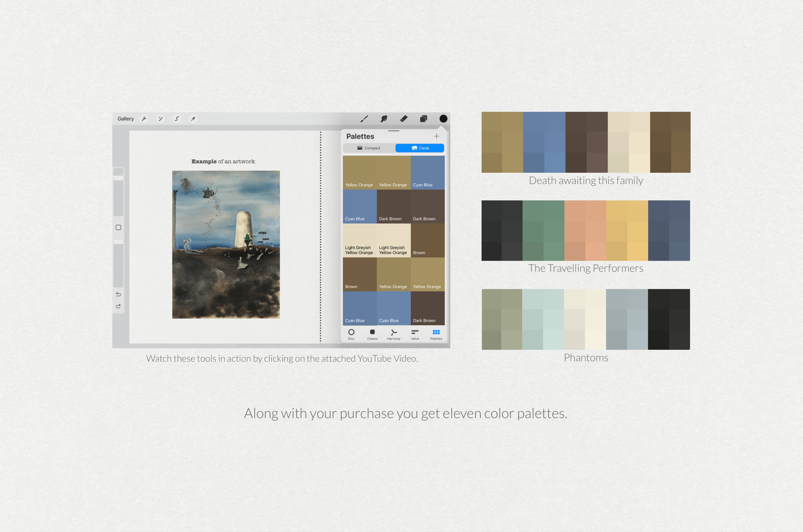Switch palettes to Compact view
Image resolution: width=803 pixels, height=532 pixels.
coord(369,148)
